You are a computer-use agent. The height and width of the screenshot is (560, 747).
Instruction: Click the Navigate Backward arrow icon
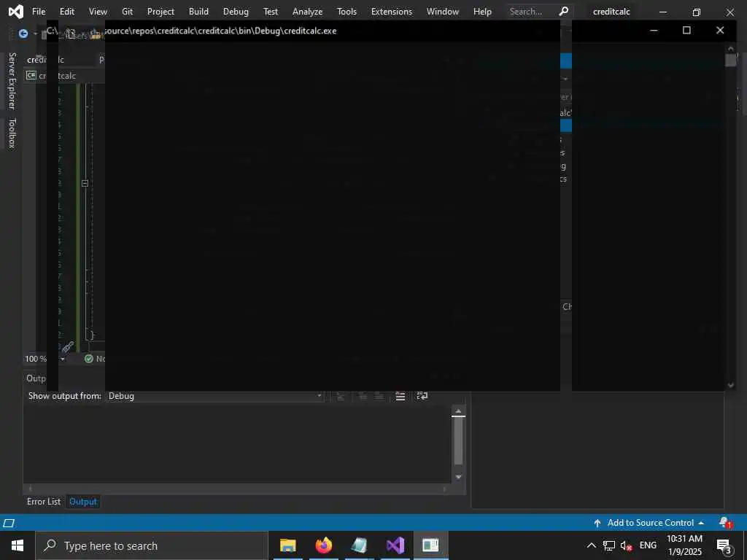pyautogui.click(x=23, y=34)
